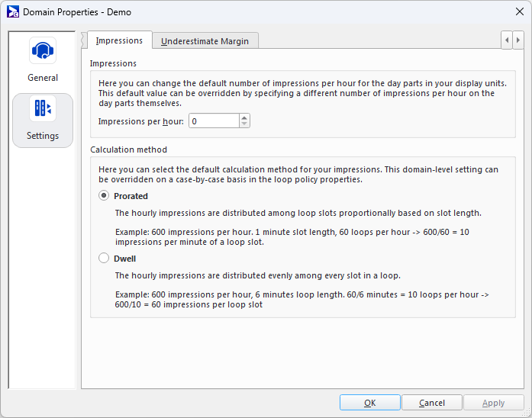This screenshot has width=532, height=418.
Task: Select the Settings sidebar icon
Action: (x=43, y=109)
